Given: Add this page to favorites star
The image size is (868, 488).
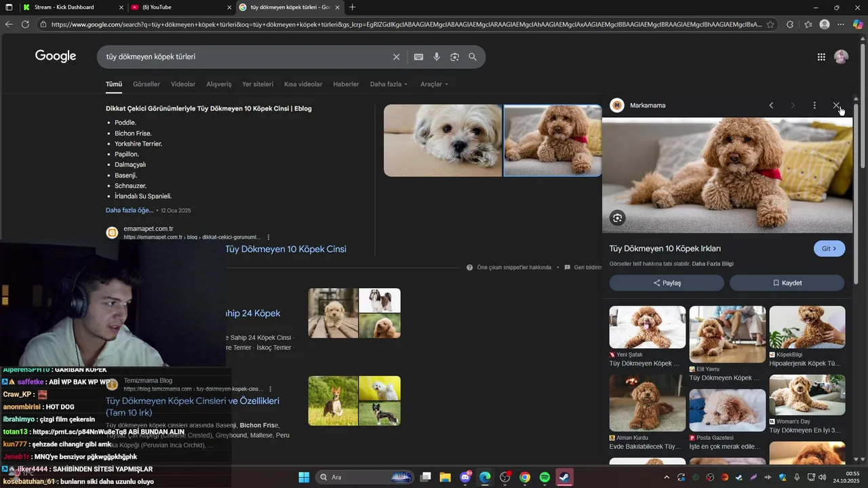Looking at the screenshot, I should point(770,24).
